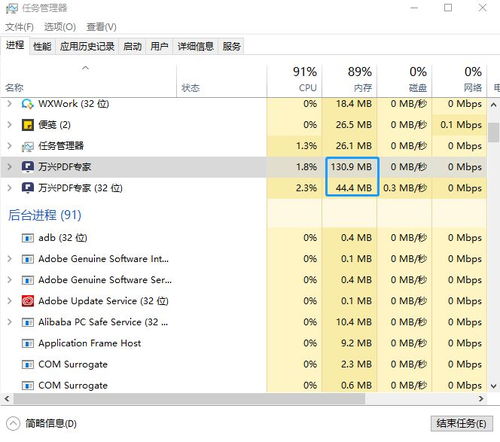Select the 万兴PDF专家 (32 位) icon
500x442 pixels.
(x=27, y=188)
